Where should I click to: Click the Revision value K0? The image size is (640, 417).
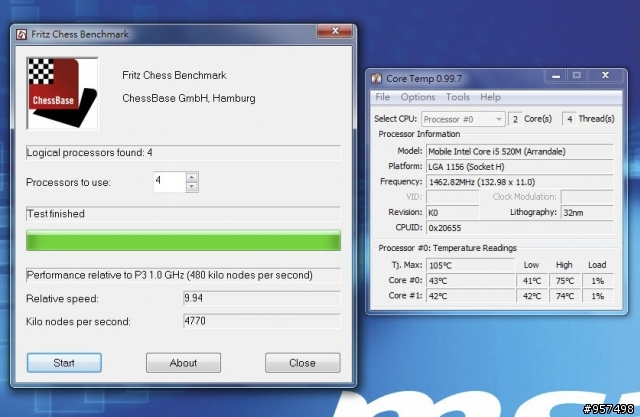(x=453, y=213)
